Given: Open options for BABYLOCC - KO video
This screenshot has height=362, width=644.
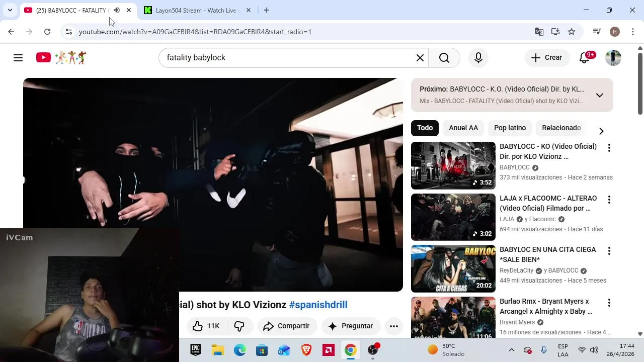Looking at the screenshot, I should [x=609, y=148].
